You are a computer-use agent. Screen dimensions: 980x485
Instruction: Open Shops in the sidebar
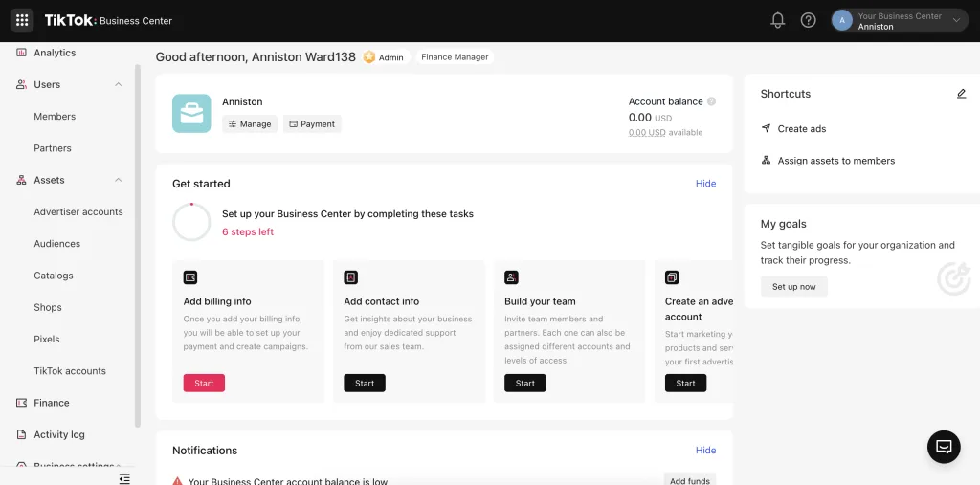[x=48, y=307]
